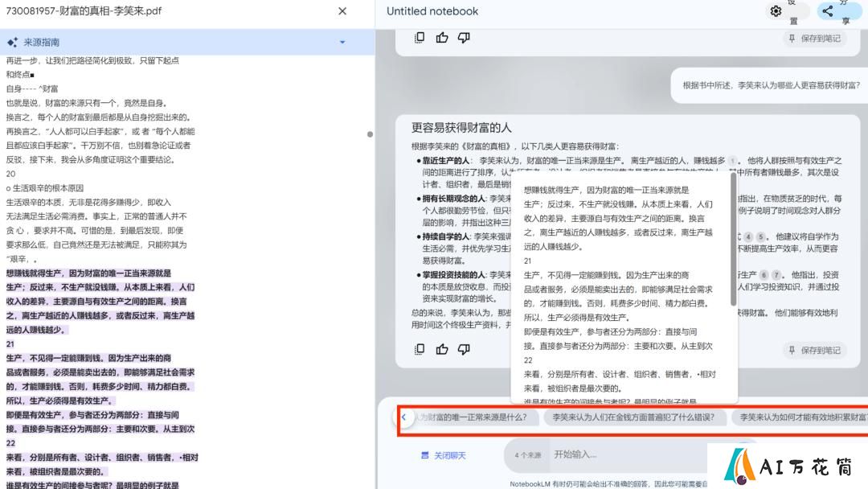Select suggestion 李笑来认为人们在金钱方面普遍犯了什么错误?

(633, 417)
